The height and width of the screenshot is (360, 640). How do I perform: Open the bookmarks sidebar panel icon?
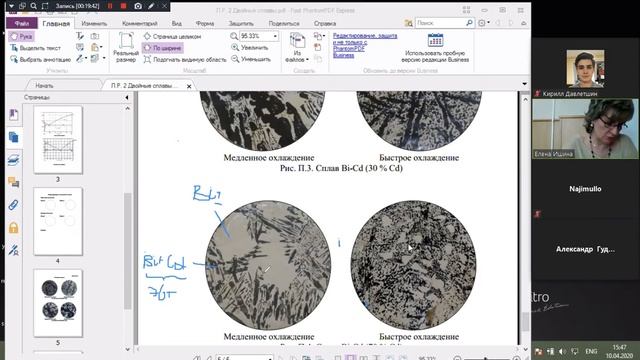13,115
